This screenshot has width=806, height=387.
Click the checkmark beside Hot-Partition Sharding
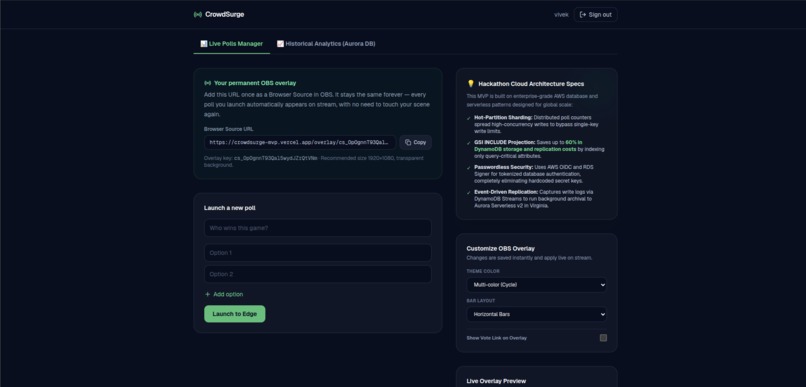468,118
